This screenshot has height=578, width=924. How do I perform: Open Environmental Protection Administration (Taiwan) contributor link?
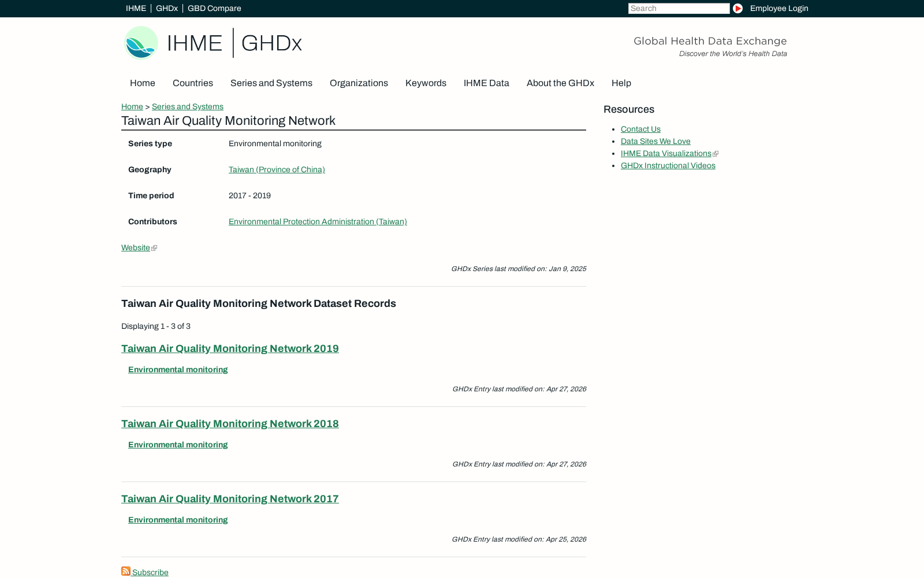[318, 221]
